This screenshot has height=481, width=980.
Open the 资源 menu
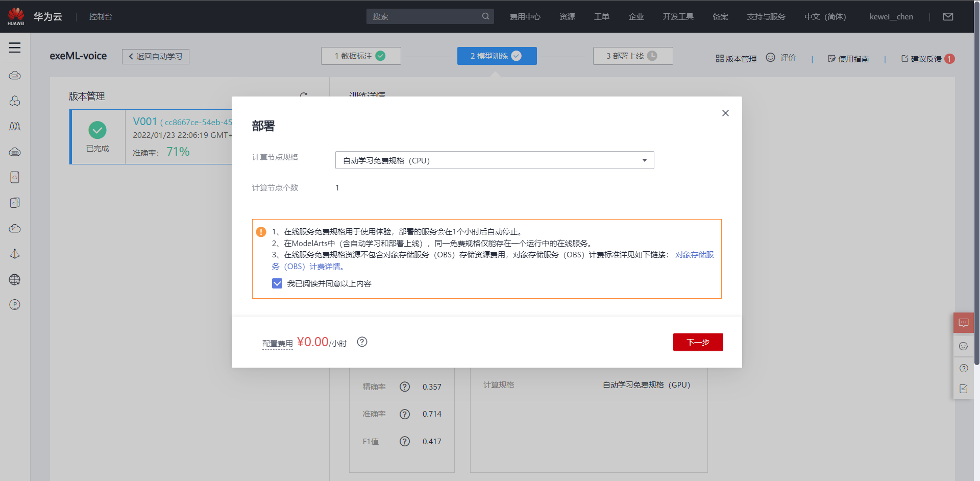pyautogui.click(x=567, y=17)
